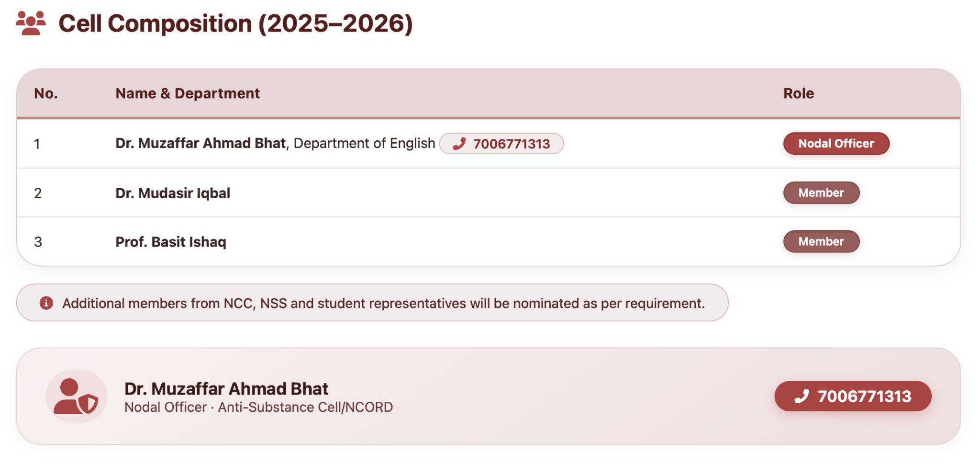
Task: Click the user shield avatar icon
Action: click(x=76, y=396)
